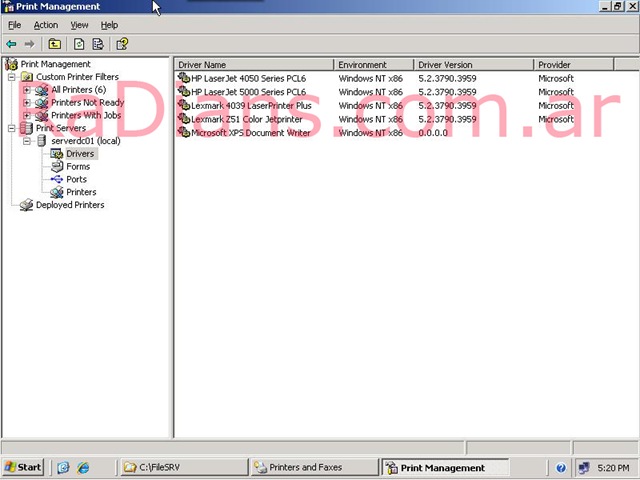Select the Forms node in the tree

coord(77,166)
